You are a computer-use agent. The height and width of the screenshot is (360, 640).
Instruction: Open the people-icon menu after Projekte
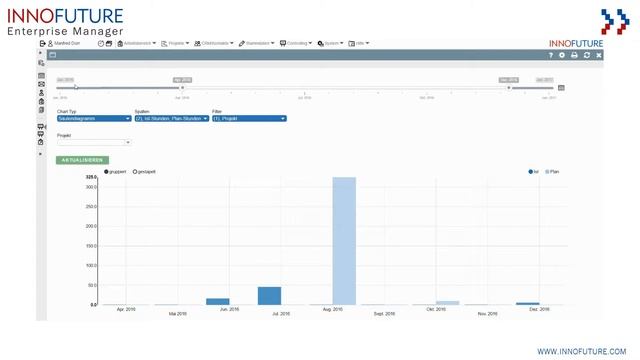[214, 43]
